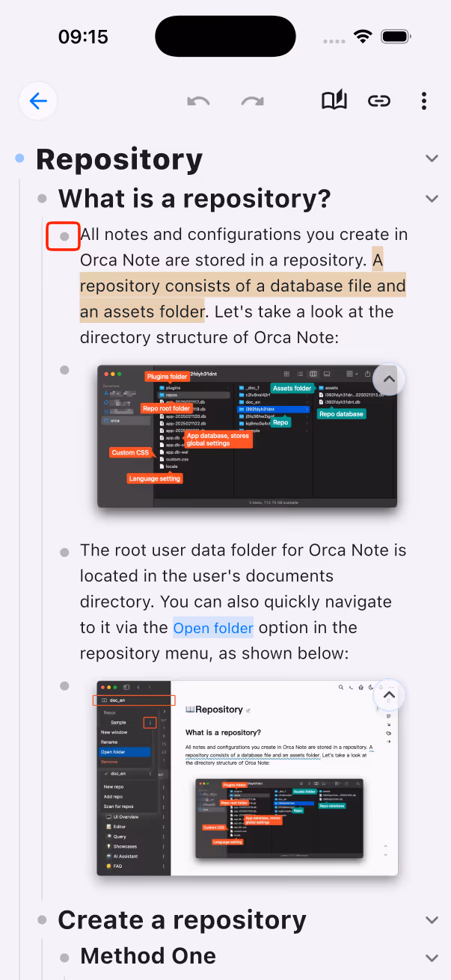Tap the up-chevron circle on second screenshot
This screenshot has height=980, width=451.
[389, 695]
